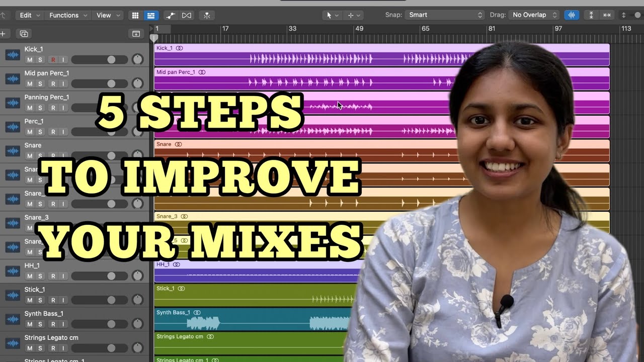Record-enable the Perc_1 track
Screen dimensions: 644x362
(x=53, y=132)
